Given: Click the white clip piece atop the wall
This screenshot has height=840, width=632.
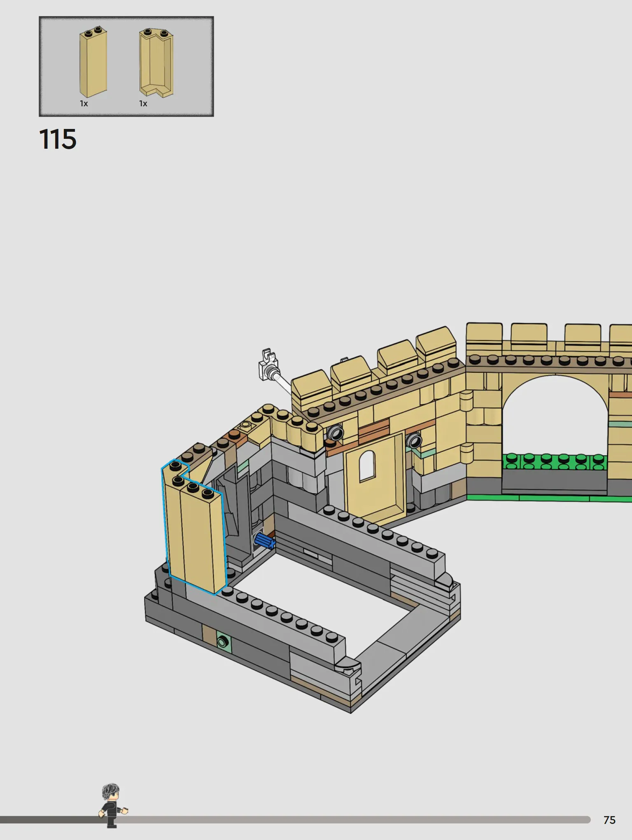Looking at the screenshot, I should tap(268, 365).
